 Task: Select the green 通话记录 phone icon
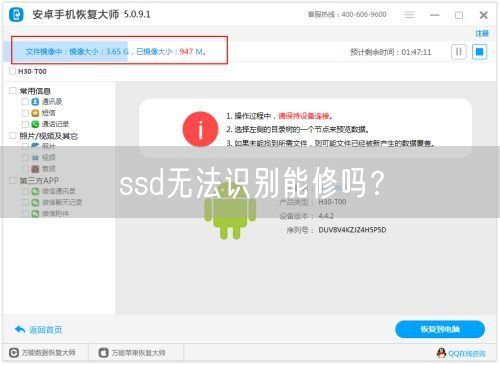point(35,124)
